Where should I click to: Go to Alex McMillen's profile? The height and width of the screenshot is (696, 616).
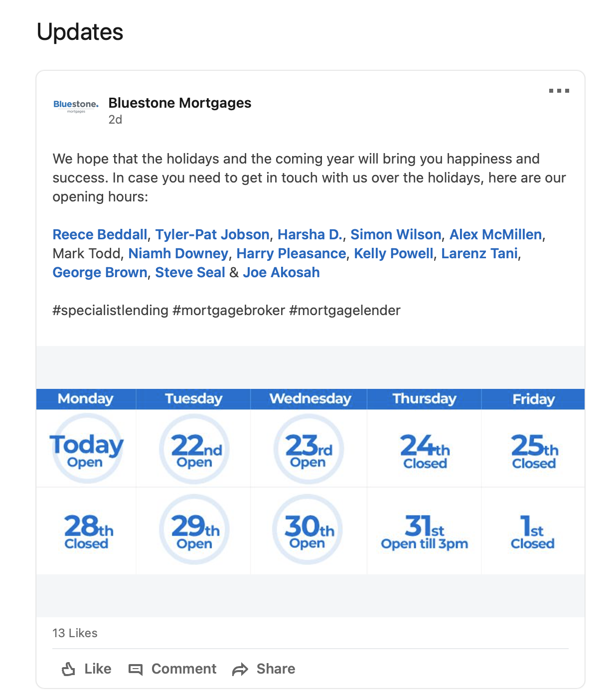(495, 234)
